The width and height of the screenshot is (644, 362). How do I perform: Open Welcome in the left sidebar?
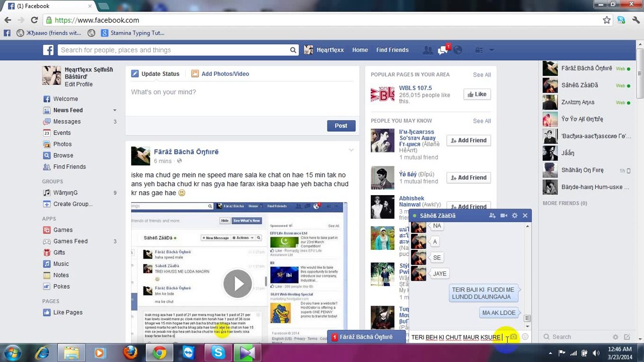[x=65, y=99]
